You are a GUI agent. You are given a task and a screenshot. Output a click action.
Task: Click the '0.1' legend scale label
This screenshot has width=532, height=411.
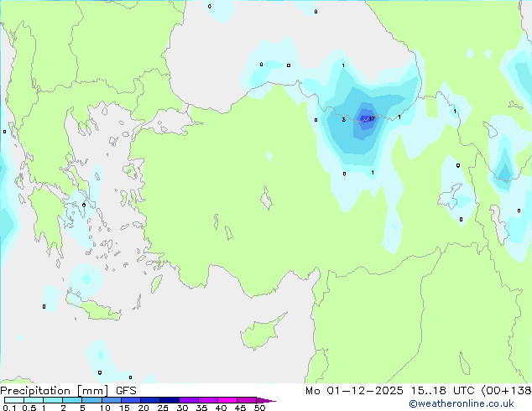(x=9, y=408)
